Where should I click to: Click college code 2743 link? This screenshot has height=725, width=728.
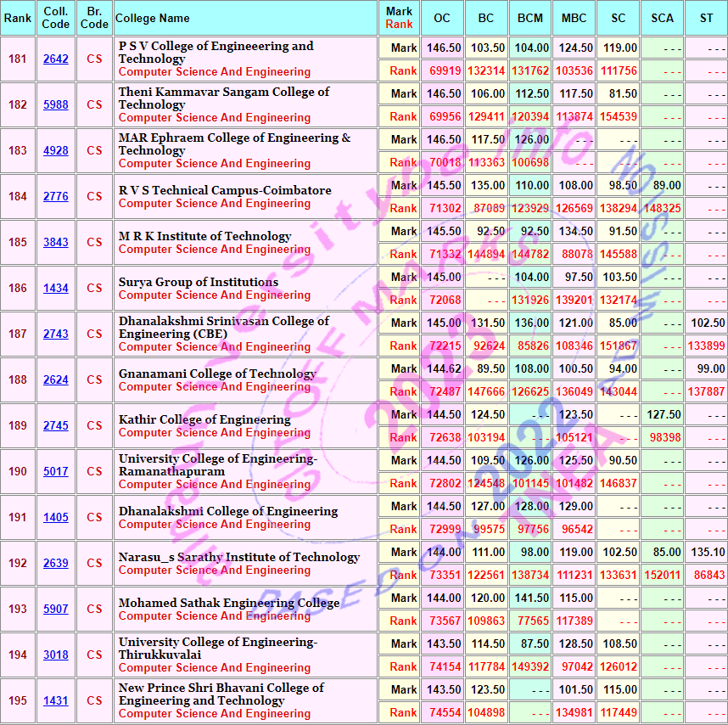(x=56, y=334)
